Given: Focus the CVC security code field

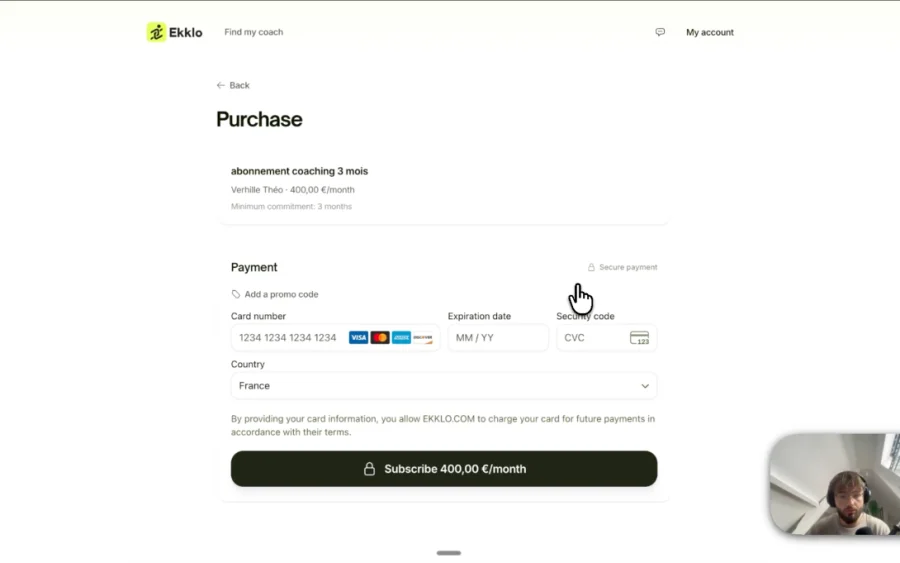Looking at the screenshot, I should (x=607, y=337).
